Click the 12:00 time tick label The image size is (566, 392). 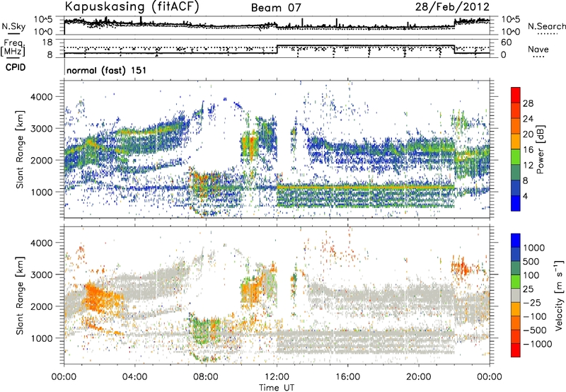[x=277, y=377]
